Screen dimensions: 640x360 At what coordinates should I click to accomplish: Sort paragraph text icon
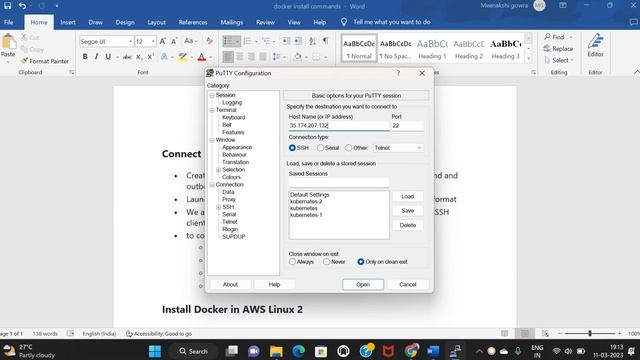click(x=312, y=41)
